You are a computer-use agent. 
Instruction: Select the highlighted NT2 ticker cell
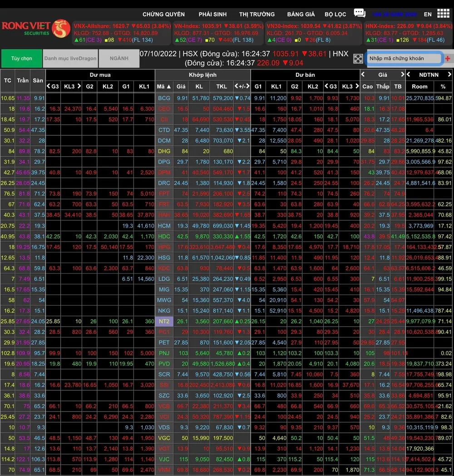click(164, 321)
